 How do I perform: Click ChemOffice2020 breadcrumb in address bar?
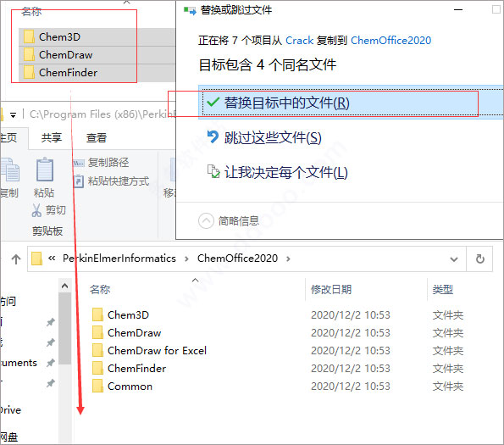click(x=237, y=259)
